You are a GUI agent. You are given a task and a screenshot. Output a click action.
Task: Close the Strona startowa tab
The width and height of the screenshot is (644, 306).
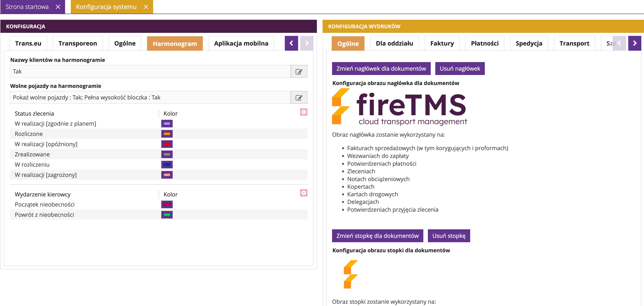(x=58, y=7)
